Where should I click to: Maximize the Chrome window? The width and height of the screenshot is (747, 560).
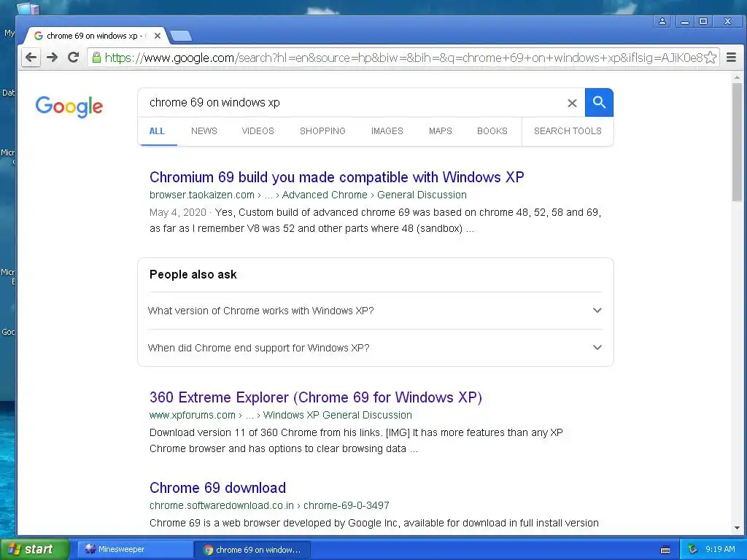(703, 21)
